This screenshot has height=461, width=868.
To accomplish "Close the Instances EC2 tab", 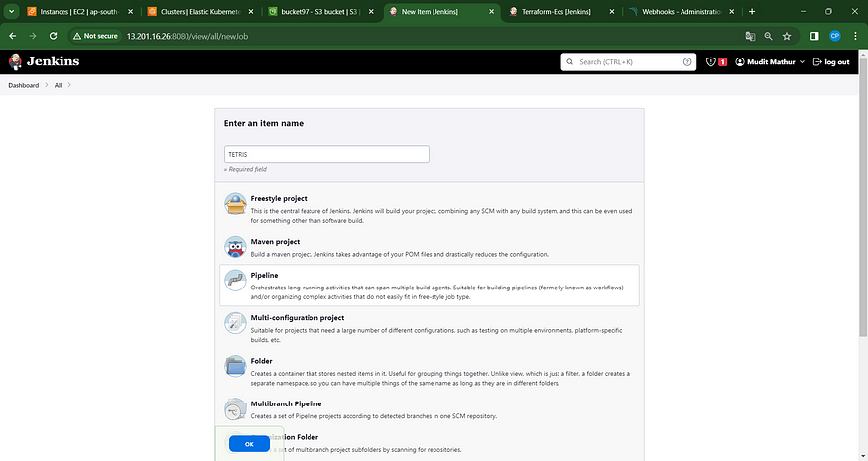I will (x=131, y=12).
